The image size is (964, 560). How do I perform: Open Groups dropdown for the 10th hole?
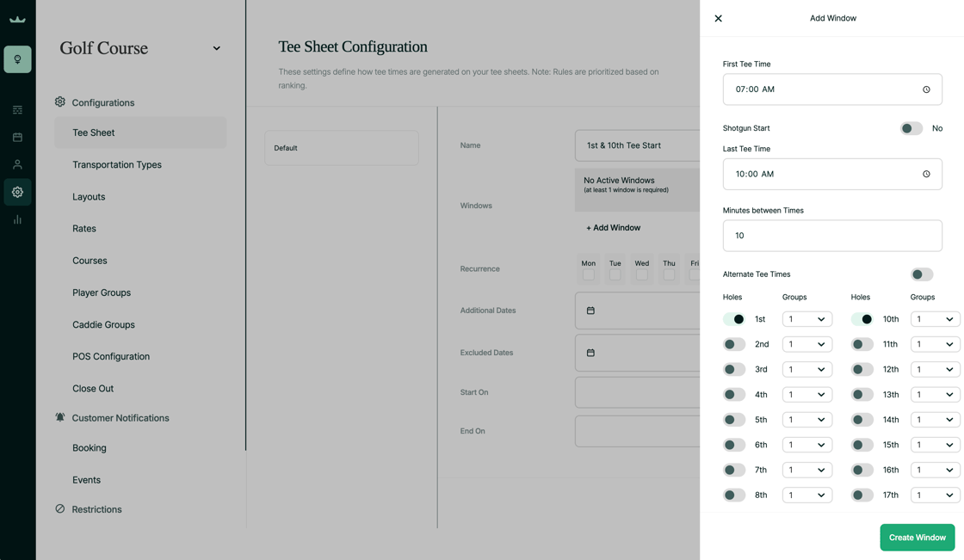point(935,319)
